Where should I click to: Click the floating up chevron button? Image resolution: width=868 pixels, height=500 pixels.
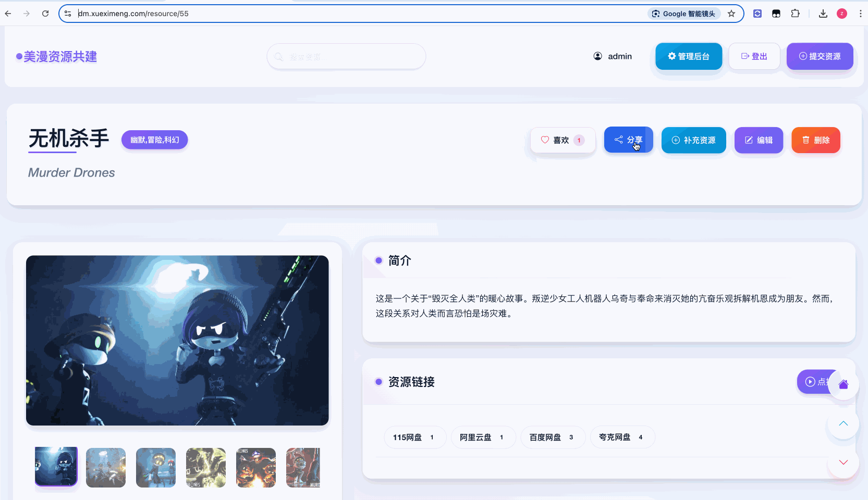click(x=843, y=423)
